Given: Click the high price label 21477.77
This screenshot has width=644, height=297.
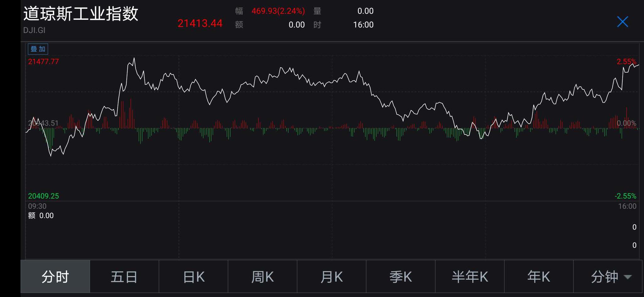Looking at the screenshot, I should point(44,62).
